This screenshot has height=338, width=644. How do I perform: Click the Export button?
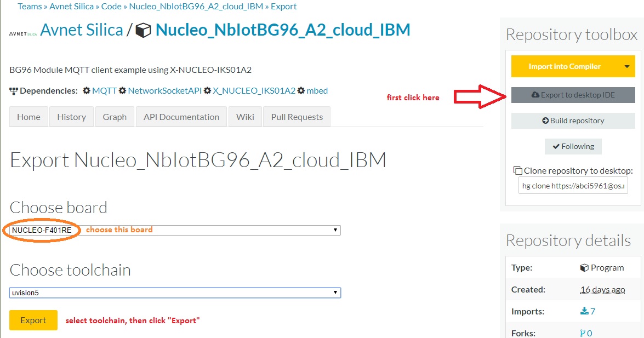pyautogui.click(x=33, y=320)
